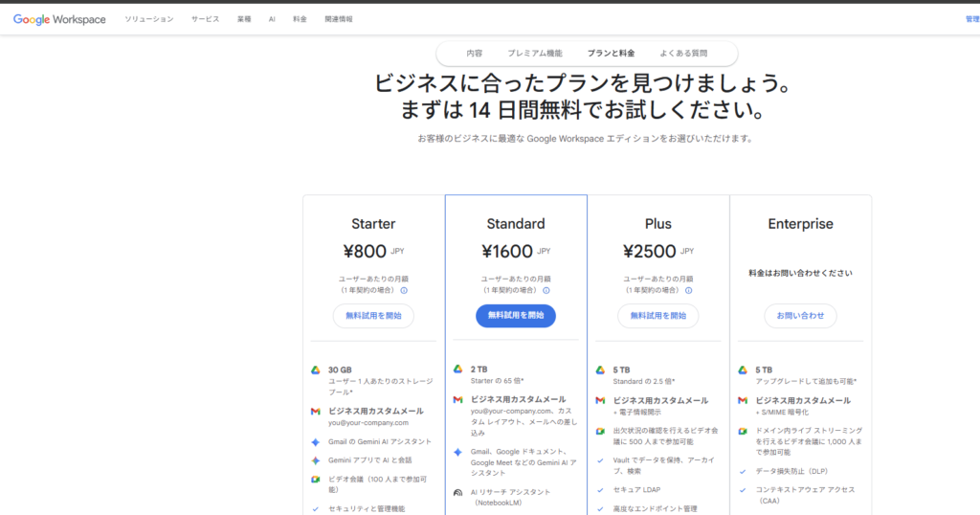Start the free trial for the Standard plan

coord(516,315)
